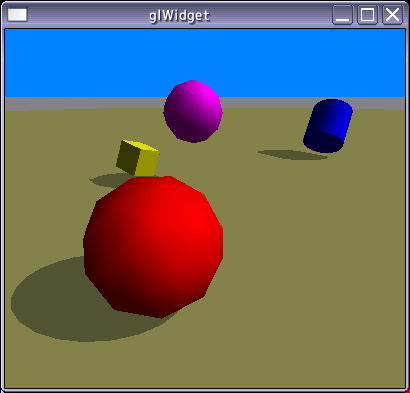Pick the magenta floating sphere
The width and height of the screenshot is (410, 393).
click(x=193, y=111)
